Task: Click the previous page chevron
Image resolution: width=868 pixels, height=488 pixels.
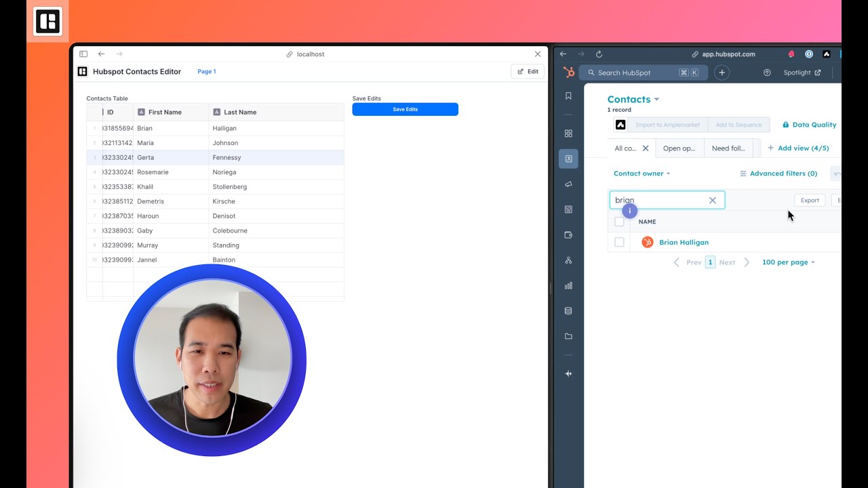Action: click(676, 262)
